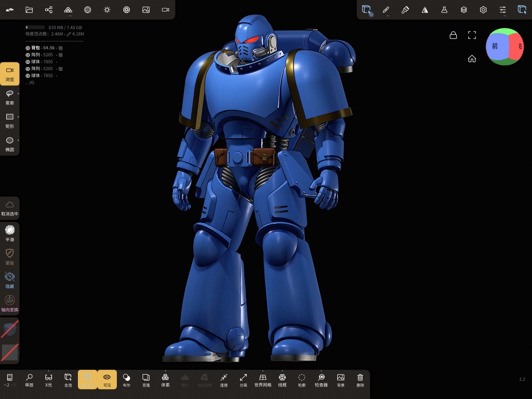Select the 轴向变换 gizmo tool
Viewport: 532px width, 399px height.
pyautogui.click(x=9, y=303)
